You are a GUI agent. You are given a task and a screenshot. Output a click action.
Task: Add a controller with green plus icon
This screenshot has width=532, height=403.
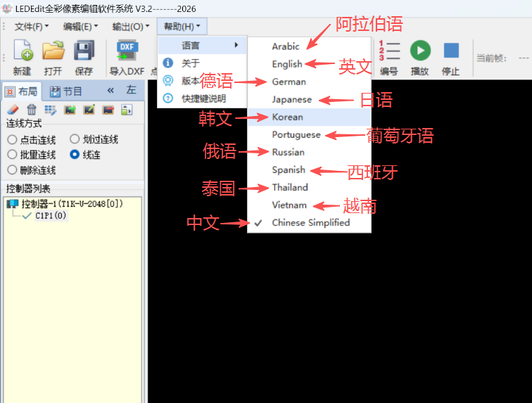(x=70, y=110)
